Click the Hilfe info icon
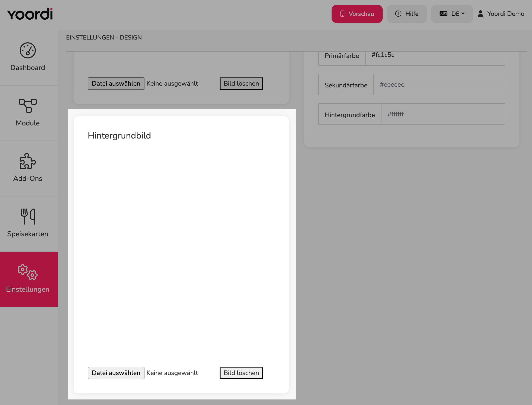 point(398,14)
